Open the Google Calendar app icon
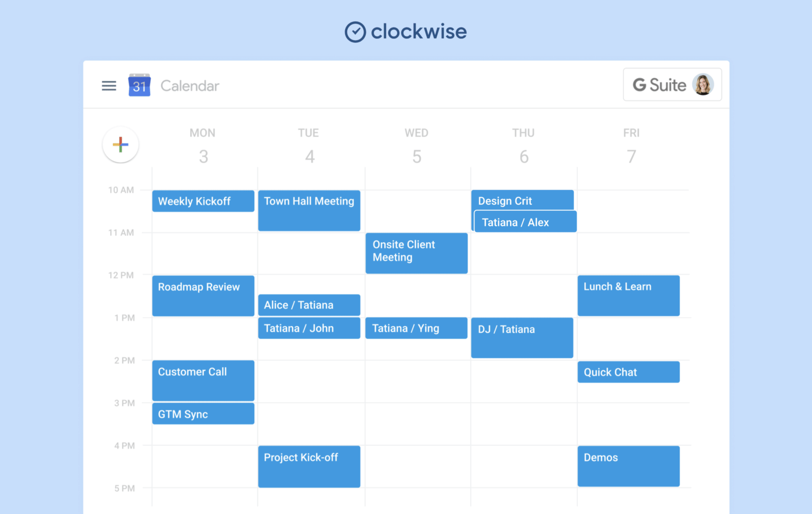This screenshot has height=514, width=812. [140, 85]
